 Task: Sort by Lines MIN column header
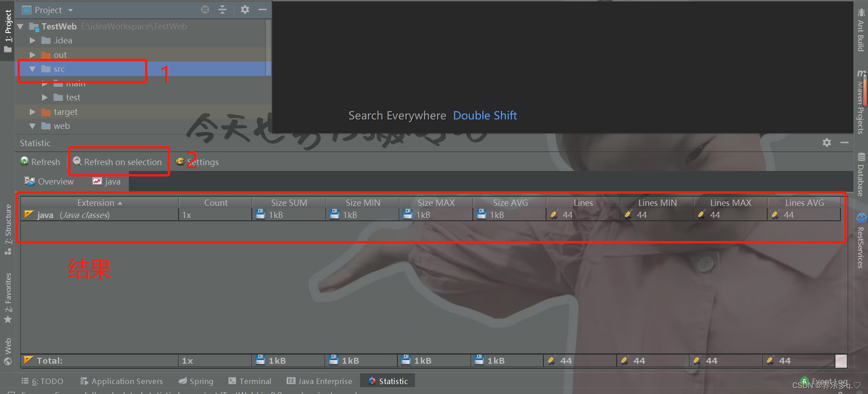coord(657,203)
